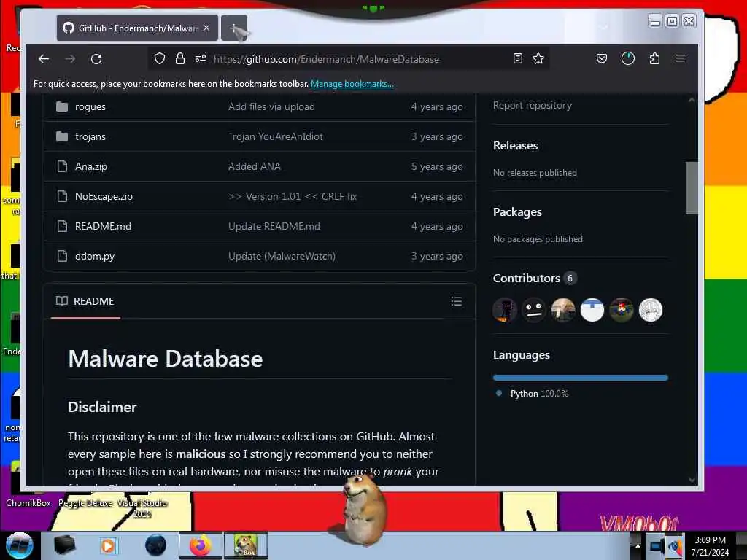
Task: Open the trojans folder
Action: (x=90, y=136)
